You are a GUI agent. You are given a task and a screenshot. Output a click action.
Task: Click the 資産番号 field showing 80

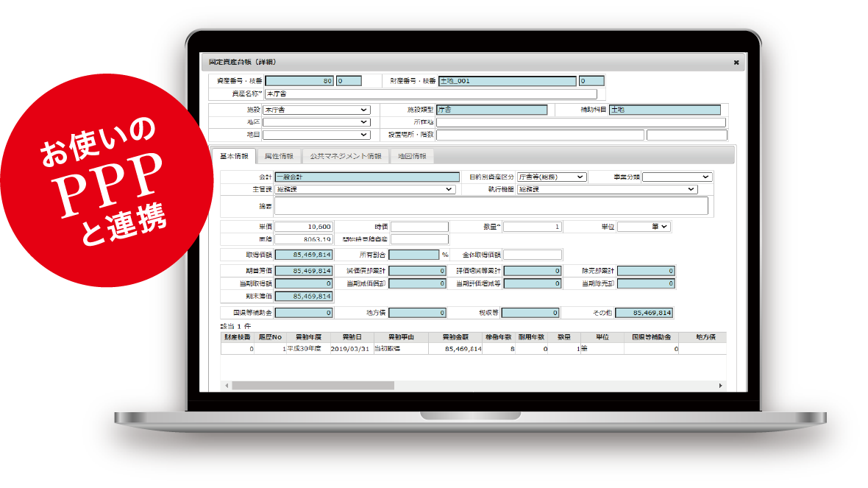click(x=299, y=81)
